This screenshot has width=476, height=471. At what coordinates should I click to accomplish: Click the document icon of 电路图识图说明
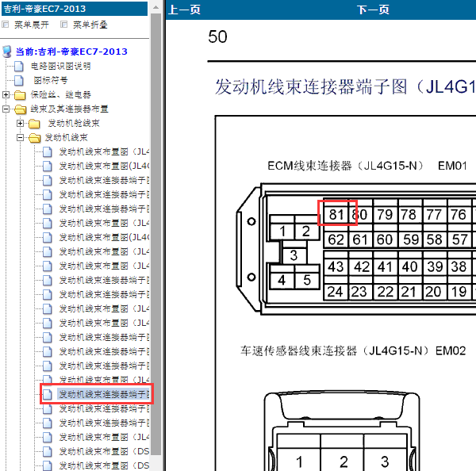(x=19, y=66)
